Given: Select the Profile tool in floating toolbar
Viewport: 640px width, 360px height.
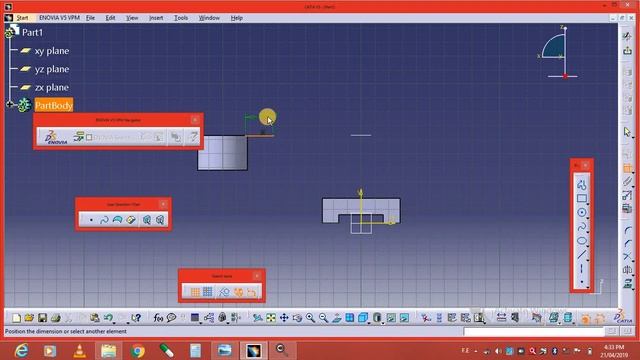Looking at the screenshot, I should [x=582, y=184].
